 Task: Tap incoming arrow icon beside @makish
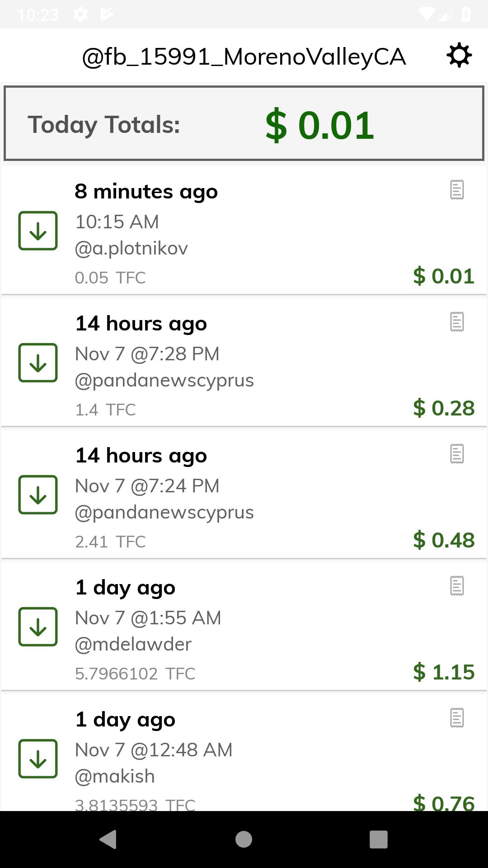(x=38, y=759)
